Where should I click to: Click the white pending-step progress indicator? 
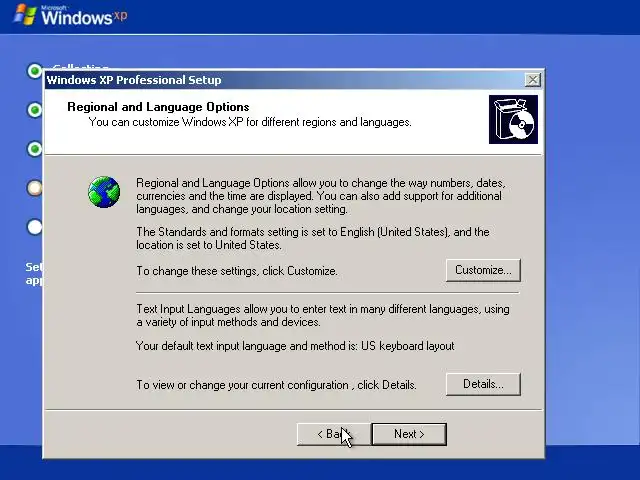point(35,227)
